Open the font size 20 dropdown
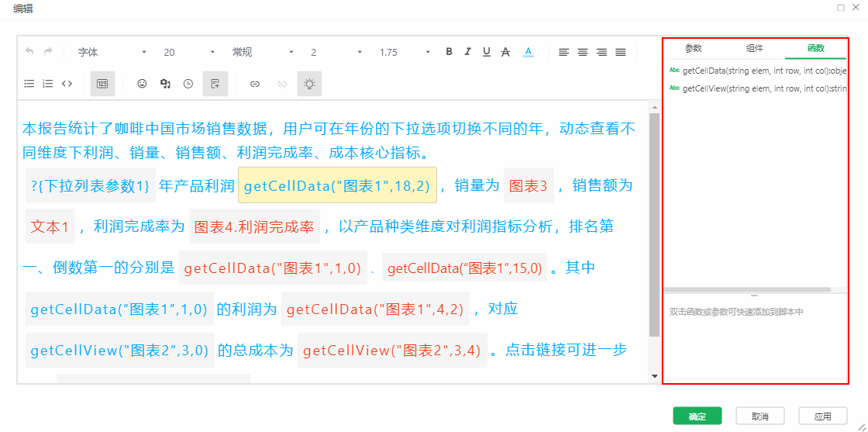This screenshot has width=868, height=432. [x=188, y=52]
